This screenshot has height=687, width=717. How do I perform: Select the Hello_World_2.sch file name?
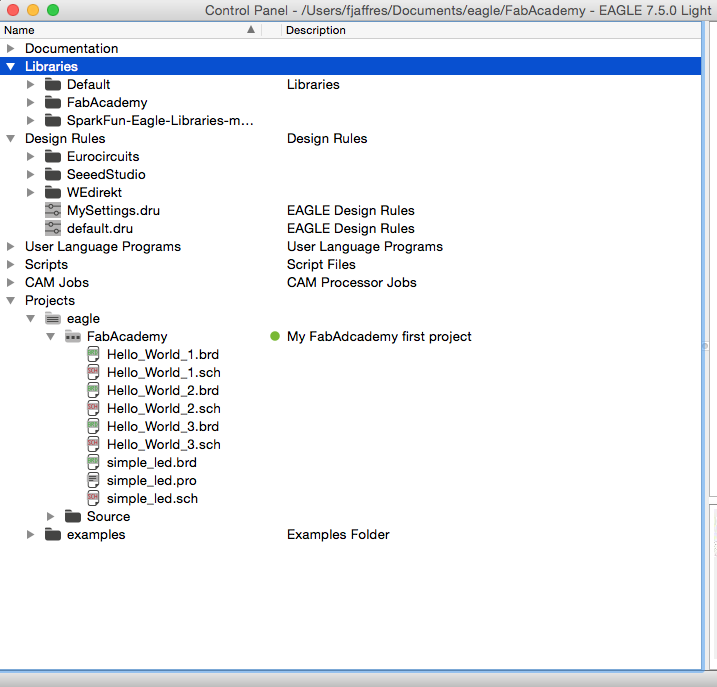[x=164, y=408]
